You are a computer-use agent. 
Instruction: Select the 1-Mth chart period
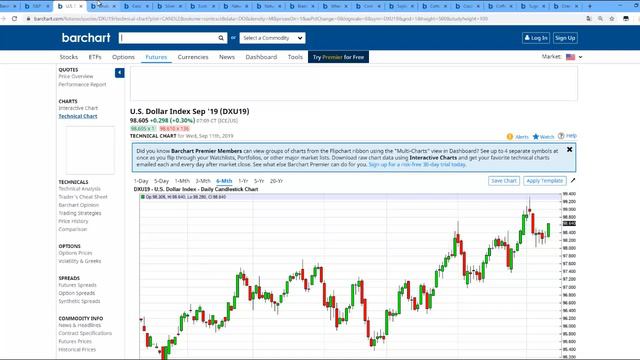pos(182,181)
